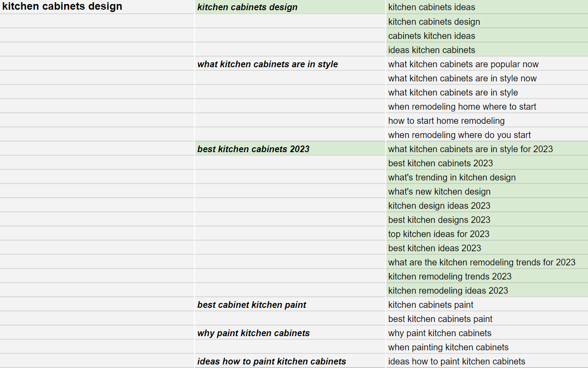Select the 'kitchen cabinets ideas' cell
This screenshot has height=368, width=588.
point(487,7)
